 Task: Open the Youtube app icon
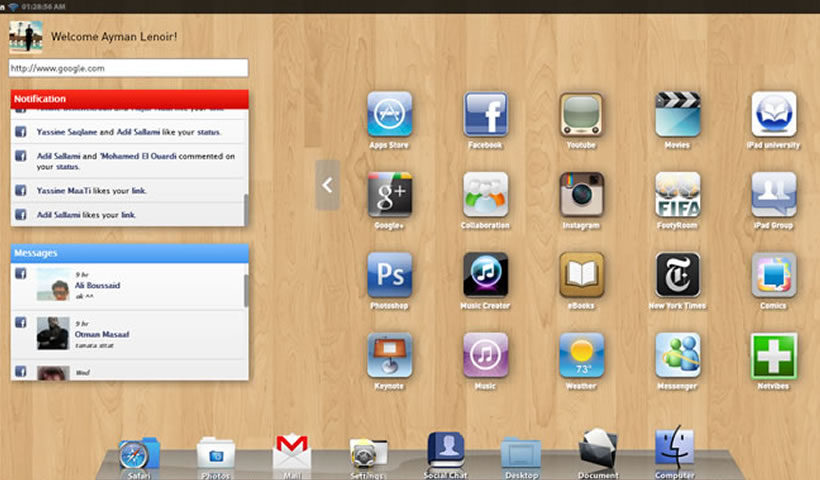[581, 114]
